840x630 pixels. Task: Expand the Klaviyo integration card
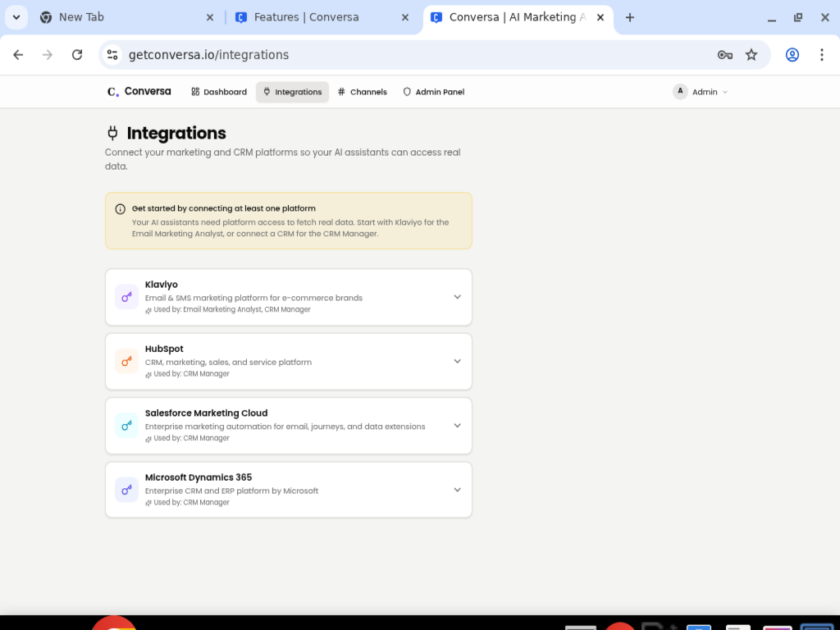point(458,297)
